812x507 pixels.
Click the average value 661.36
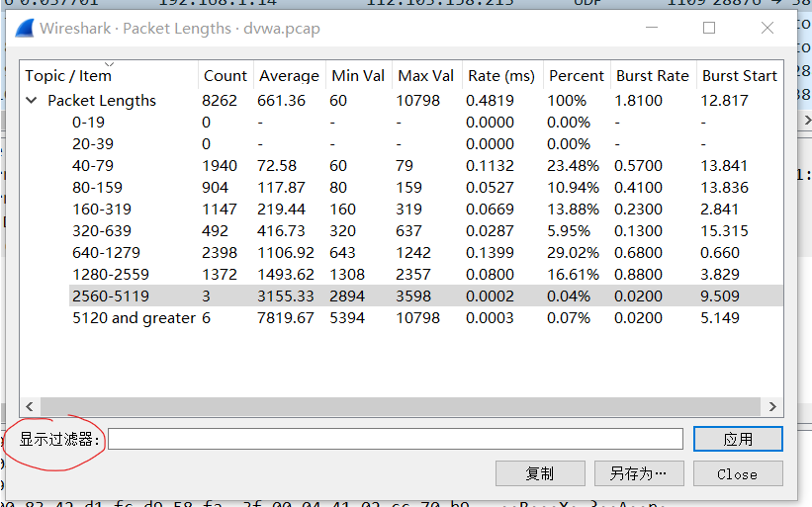pyautogui.click(x=281, y=101)
